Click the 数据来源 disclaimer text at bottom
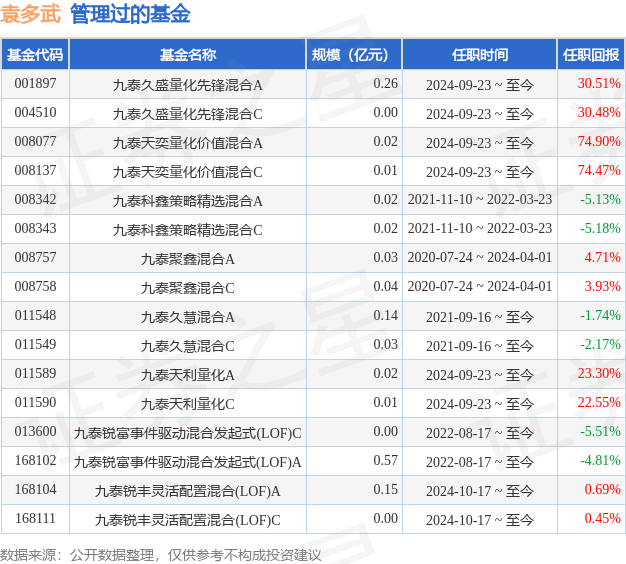626x564 pixels. tap(160, 554)
